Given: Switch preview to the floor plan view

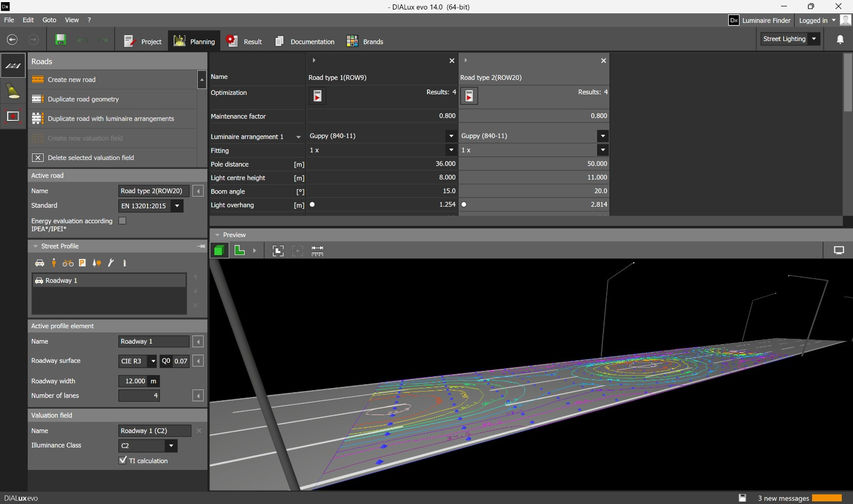Looking at the screenshot, I should tap(240, 250).
